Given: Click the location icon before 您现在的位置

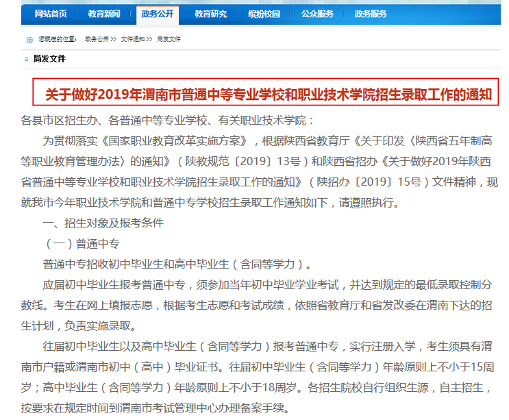Looking at the screenshot, I should click(29, 40).
